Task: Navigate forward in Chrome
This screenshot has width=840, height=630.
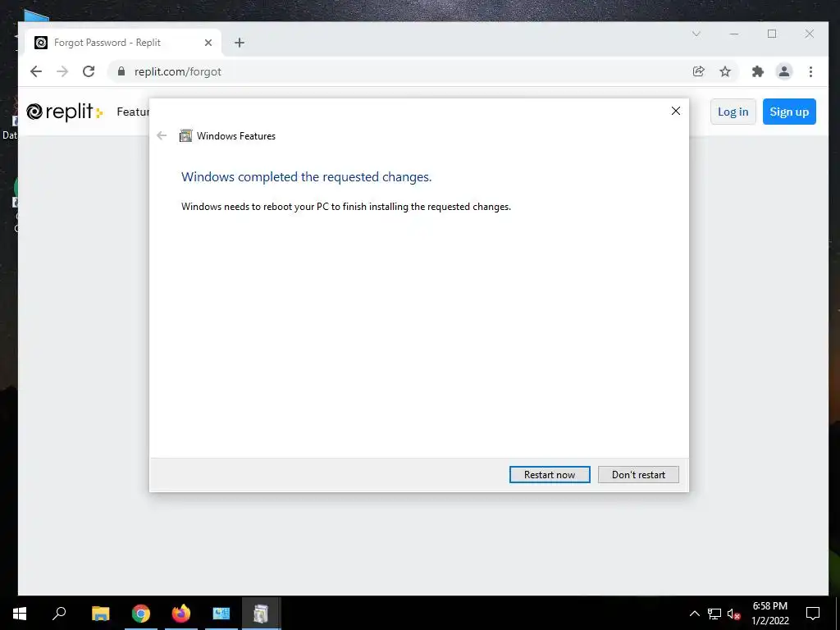Action: (62, 71)
